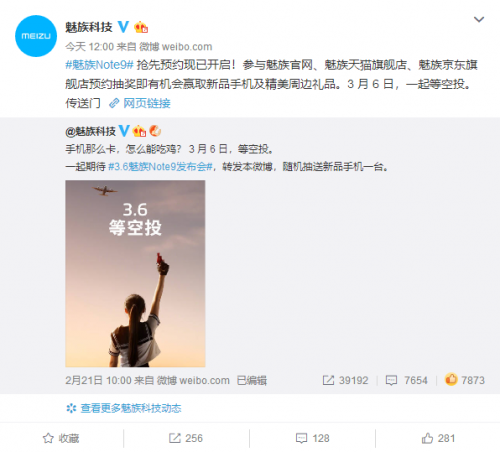This screenshot has height=452, width=500.
Task: Click the repost icon showing 39192
Action: coord(328,380)
